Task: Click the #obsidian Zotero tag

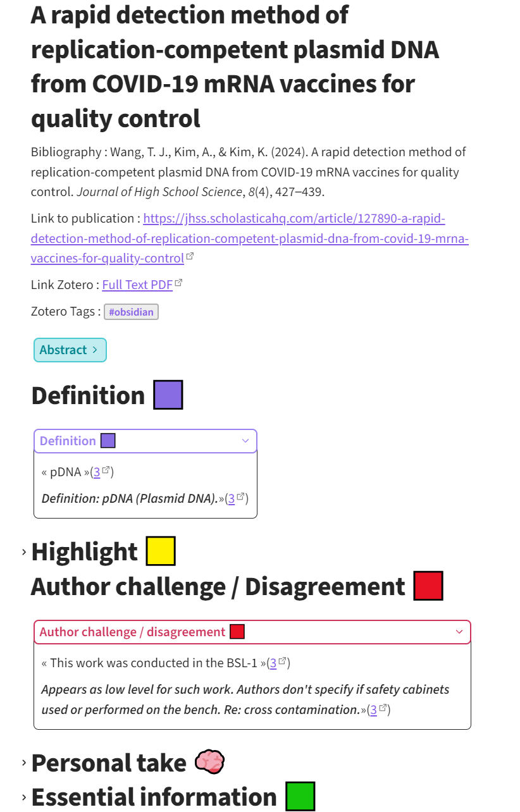Action: pyautogui.click(x=131, y=312)
